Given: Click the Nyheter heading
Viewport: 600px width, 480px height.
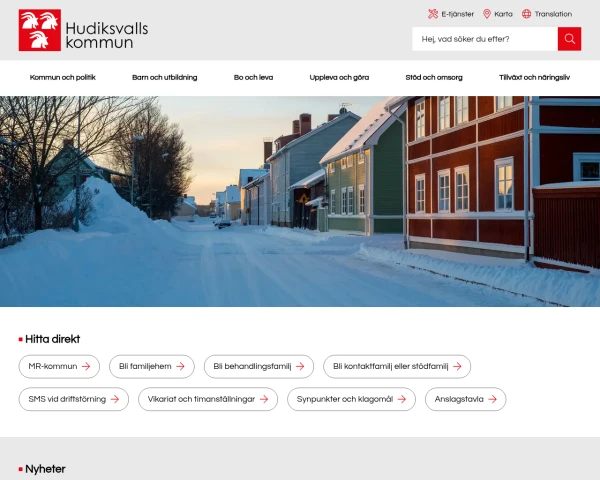Looking at the screenshot, I should (45, 469).
